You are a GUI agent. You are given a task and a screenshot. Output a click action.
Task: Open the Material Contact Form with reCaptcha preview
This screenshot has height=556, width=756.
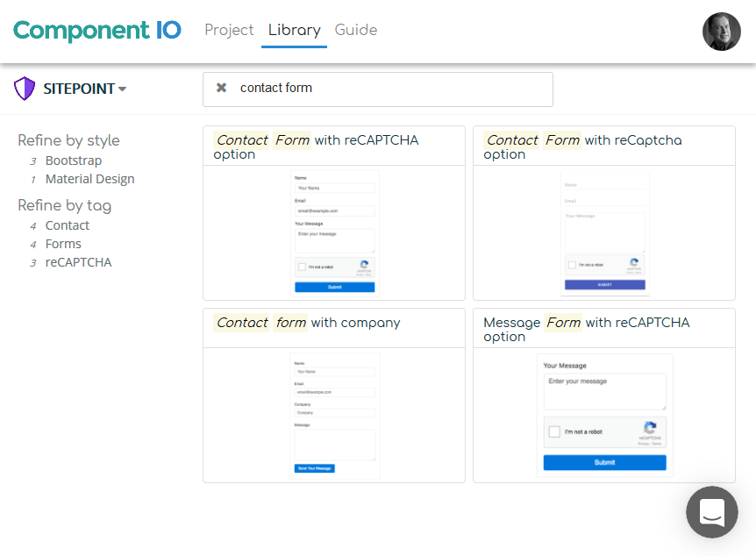[604, 232]
